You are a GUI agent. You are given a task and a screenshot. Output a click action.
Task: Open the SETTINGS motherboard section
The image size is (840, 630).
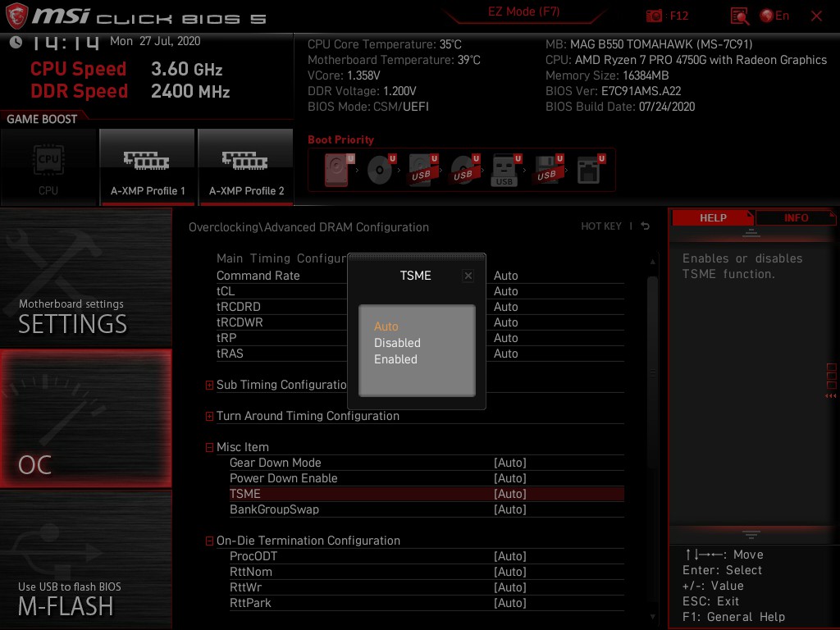coord(85,277)
